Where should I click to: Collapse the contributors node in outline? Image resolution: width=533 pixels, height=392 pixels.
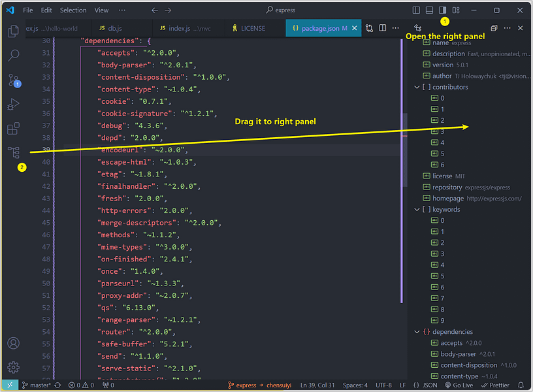pos(417,87)
